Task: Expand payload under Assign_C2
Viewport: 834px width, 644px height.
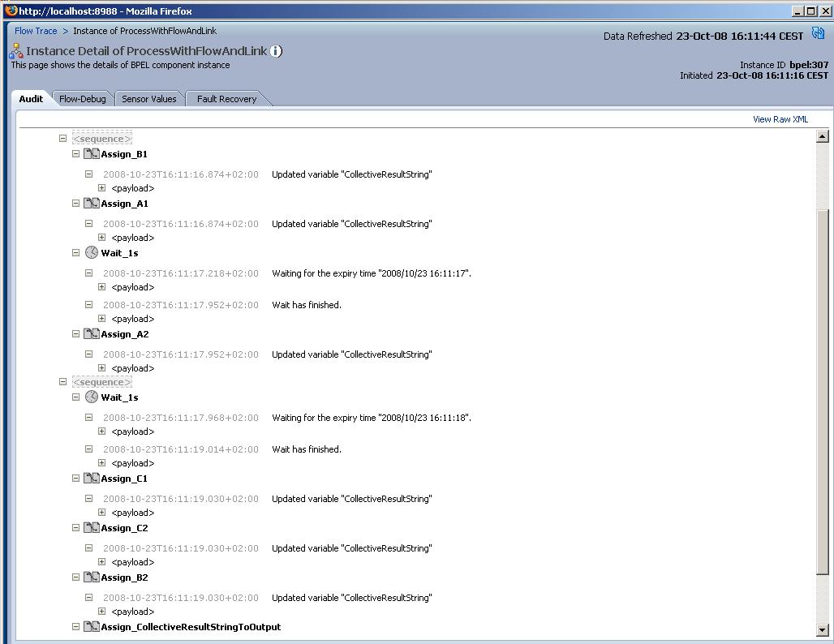Action: click(x=101, y=561)
